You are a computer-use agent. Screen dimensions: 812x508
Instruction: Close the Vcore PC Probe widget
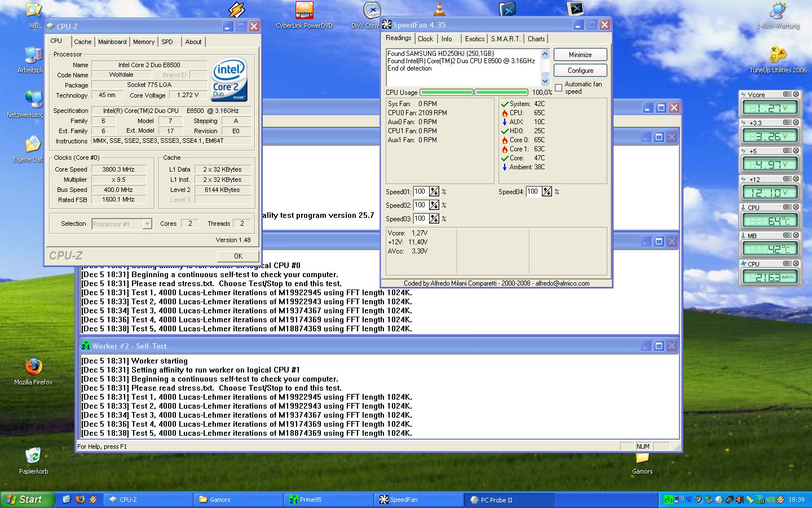[796, 94]
